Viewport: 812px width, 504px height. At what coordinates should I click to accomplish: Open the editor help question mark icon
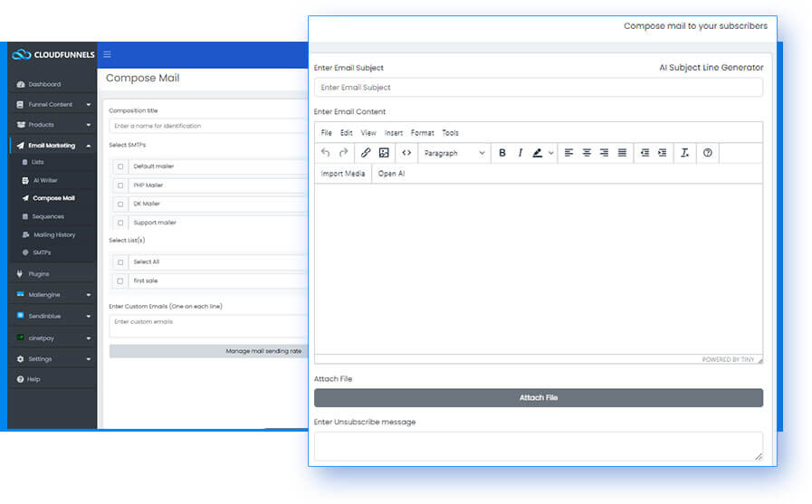[x=707, y=153]
